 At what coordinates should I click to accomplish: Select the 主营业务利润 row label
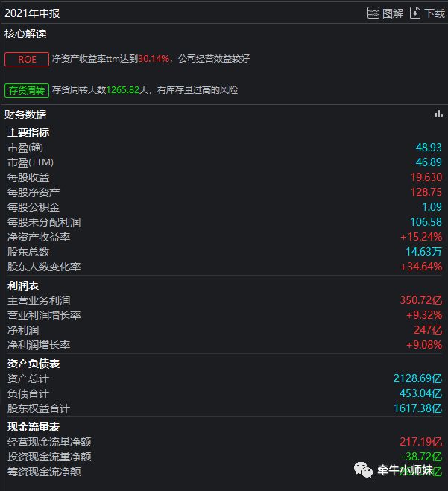point(39,300)
